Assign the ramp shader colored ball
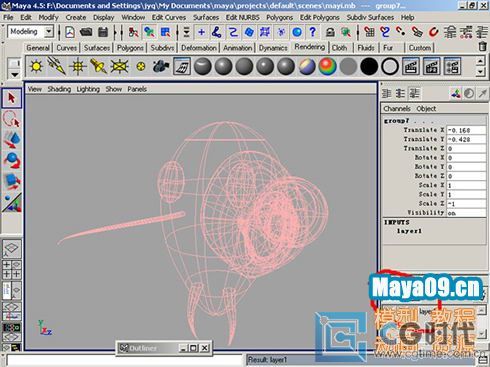490x367 pixels. point(327,66)
